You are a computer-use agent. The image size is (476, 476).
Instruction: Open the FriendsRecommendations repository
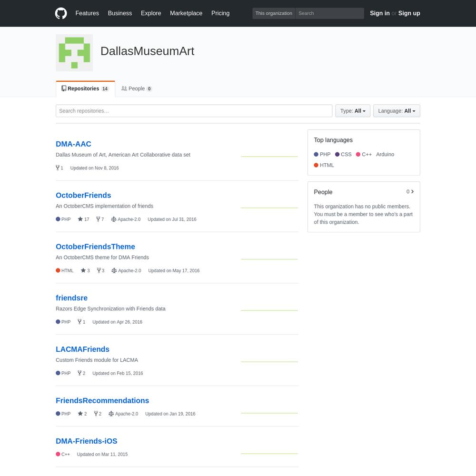click(102, 400)
